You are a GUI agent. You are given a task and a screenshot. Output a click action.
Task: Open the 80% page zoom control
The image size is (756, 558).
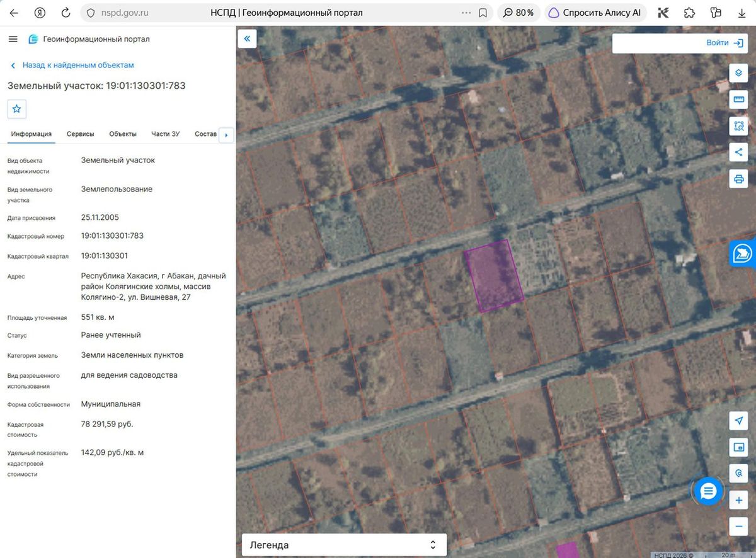click(x=518, y=13)
